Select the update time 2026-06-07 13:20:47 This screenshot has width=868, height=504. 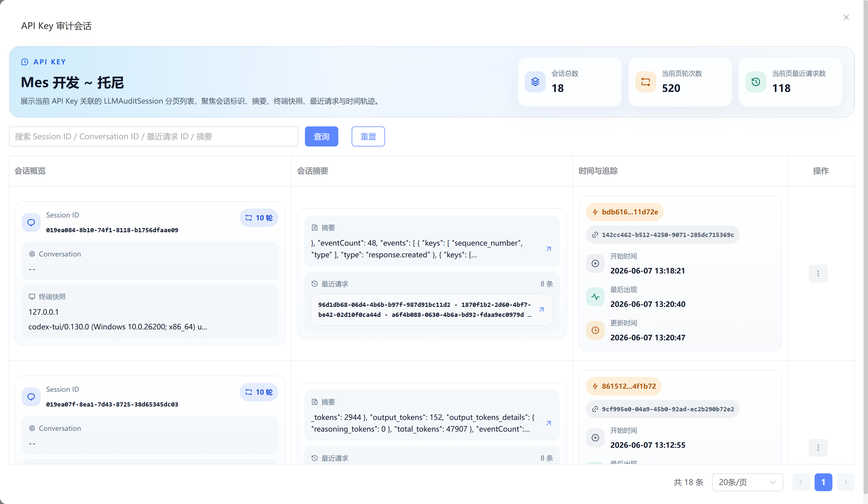pos(648,338)
